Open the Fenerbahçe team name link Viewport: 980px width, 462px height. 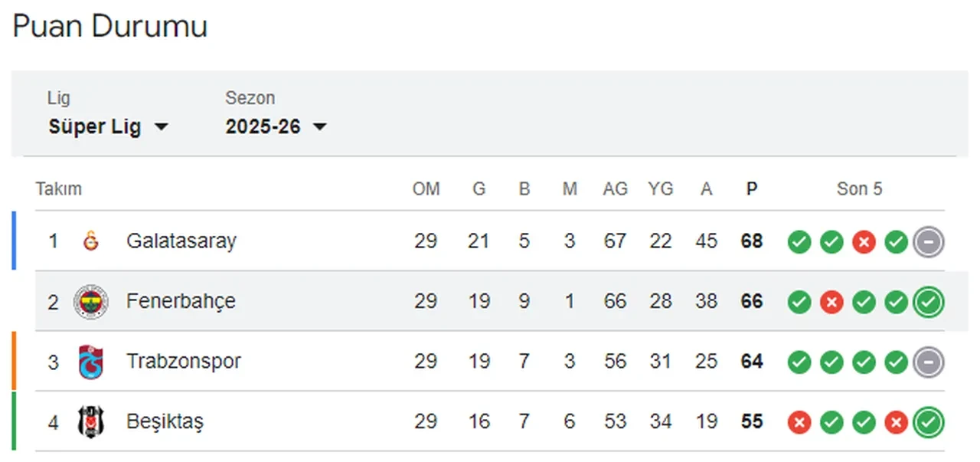pyautogui.click(x=181, y=301)
